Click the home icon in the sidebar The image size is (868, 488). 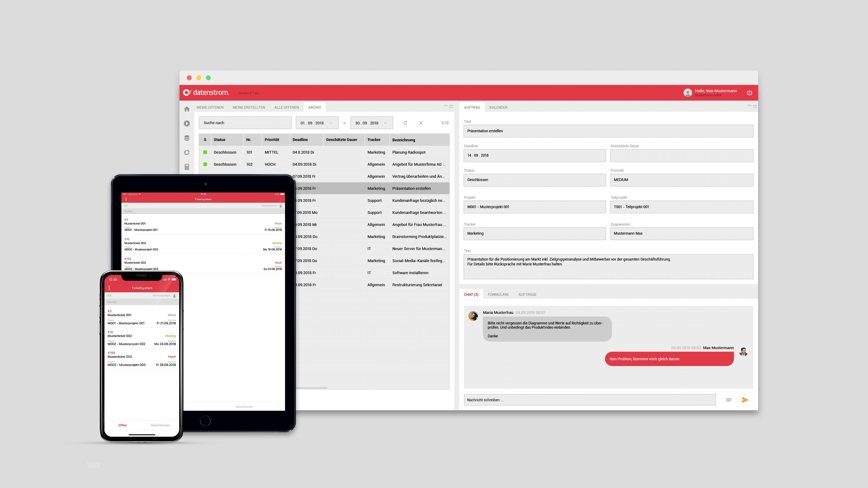187,109
